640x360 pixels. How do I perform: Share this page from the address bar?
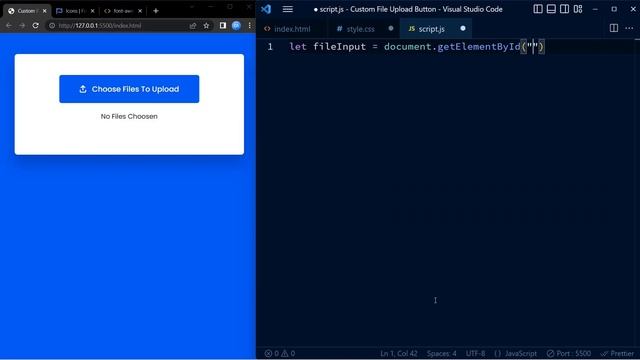pos(193,25)
